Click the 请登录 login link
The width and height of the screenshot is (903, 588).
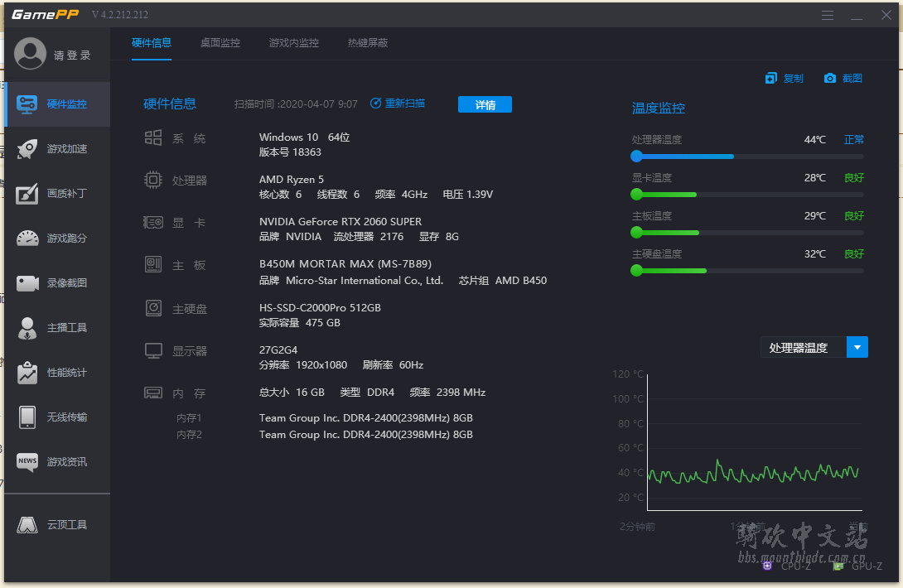tap(73, 55)
